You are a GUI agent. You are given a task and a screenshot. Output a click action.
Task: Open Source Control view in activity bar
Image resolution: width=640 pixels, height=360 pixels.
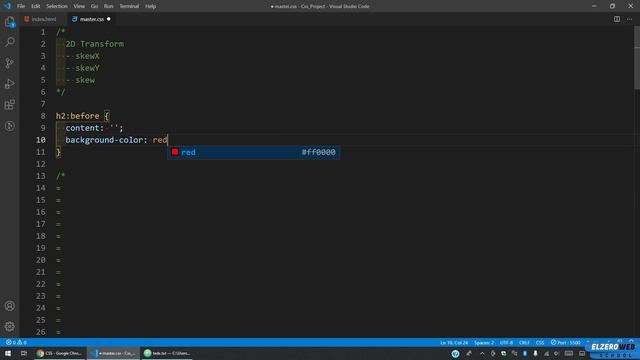[x=10, y=63]
